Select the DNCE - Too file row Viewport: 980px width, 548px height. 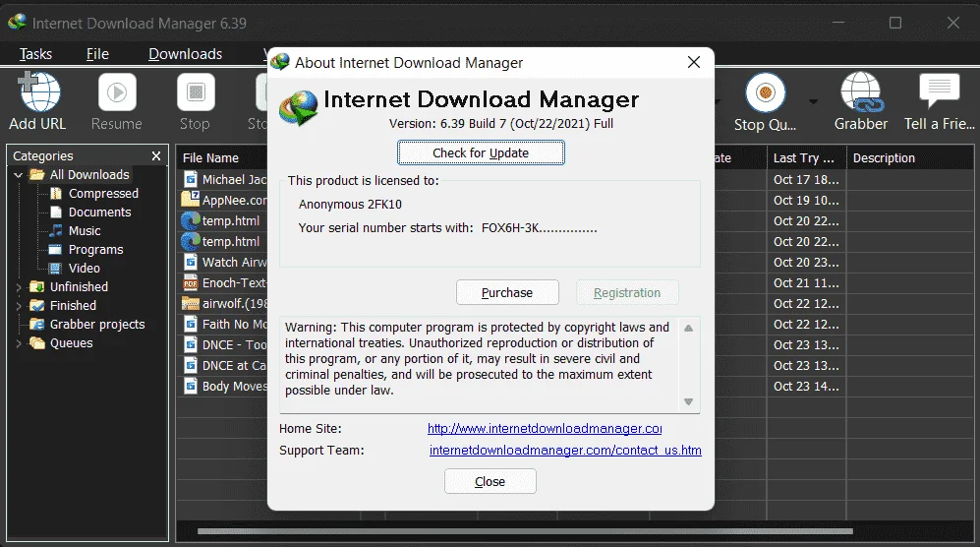pos(234,344)
